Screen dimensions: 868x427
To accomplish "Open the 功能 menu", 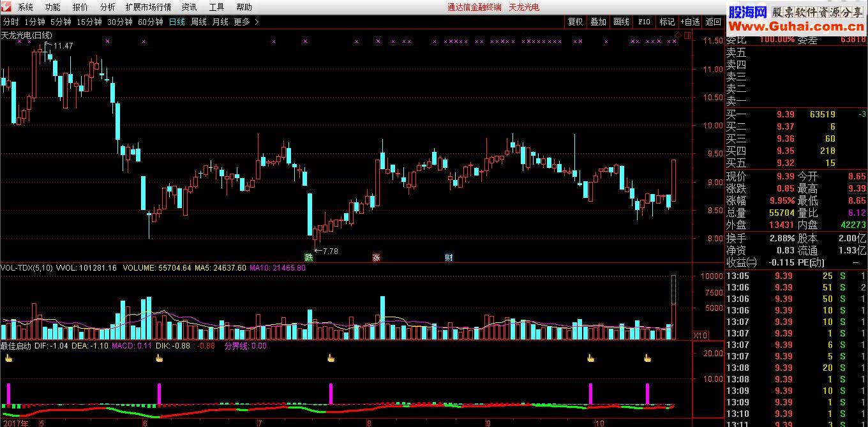I will pyautogui.click(x=53, y=7).
